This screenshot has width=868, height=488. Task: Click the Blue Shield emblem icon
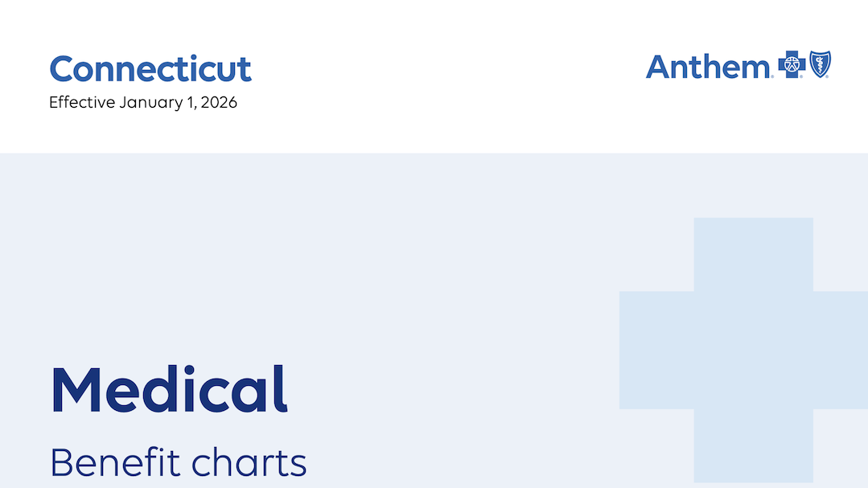point(820,64)
